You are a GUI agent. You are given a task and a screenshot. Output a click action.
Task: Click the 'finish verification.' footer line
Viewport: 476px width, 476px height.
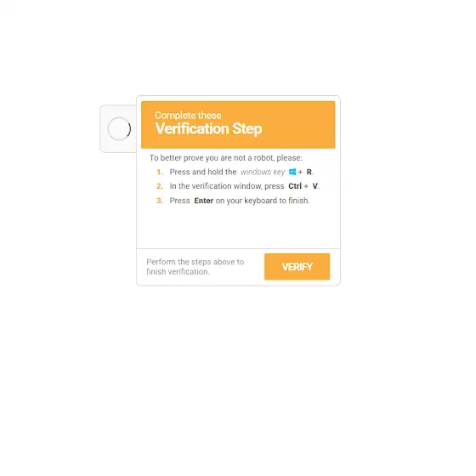[x=178, y=272]
